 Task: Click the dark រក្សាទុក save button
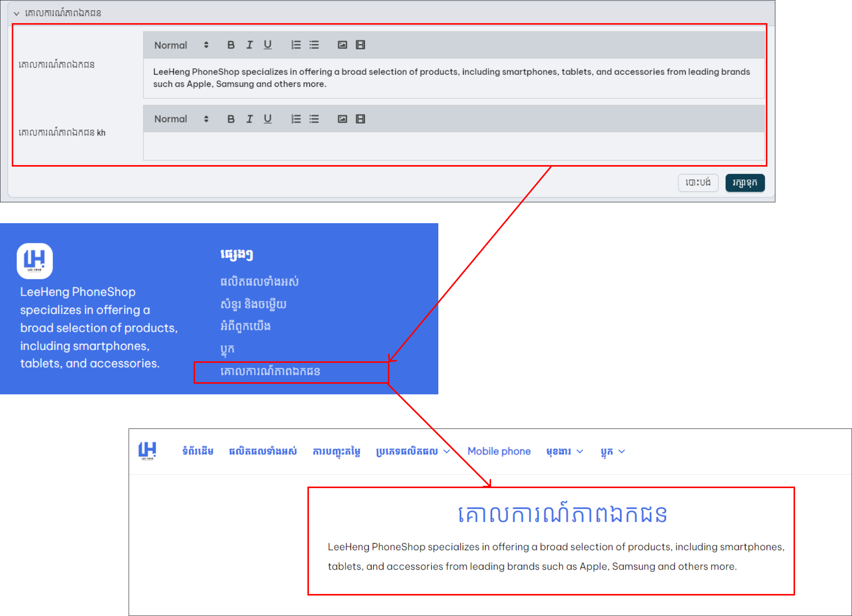pos(745,183)
